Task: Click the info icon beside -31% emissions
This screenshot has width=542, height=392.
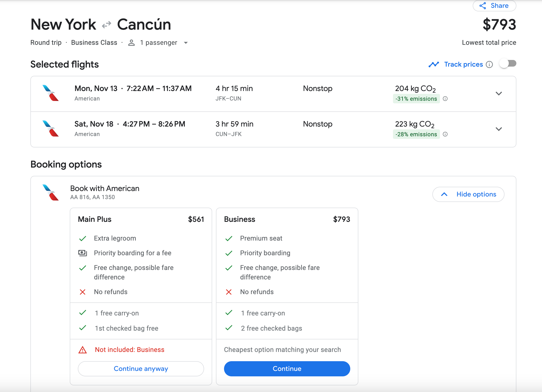Action: click(x=445, y=99)
